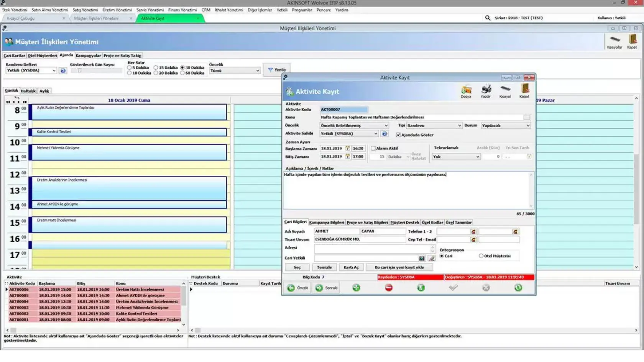Click the Seç button
Screen dimensions: 644x362
297,267
